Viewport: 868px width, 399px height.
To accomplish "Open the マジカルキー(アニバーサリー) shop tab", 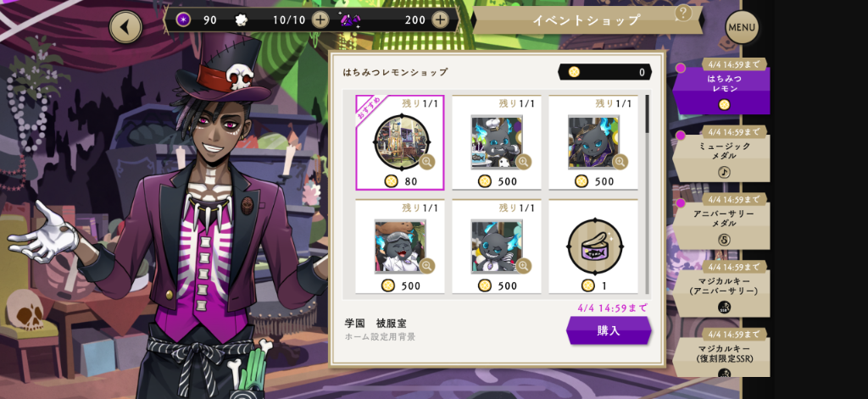I will [721, 290].
